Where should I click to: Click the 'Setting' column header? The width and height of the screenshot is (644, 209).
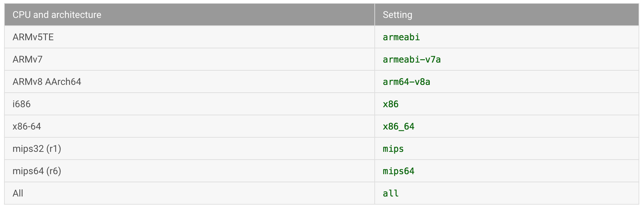point(397,15)
